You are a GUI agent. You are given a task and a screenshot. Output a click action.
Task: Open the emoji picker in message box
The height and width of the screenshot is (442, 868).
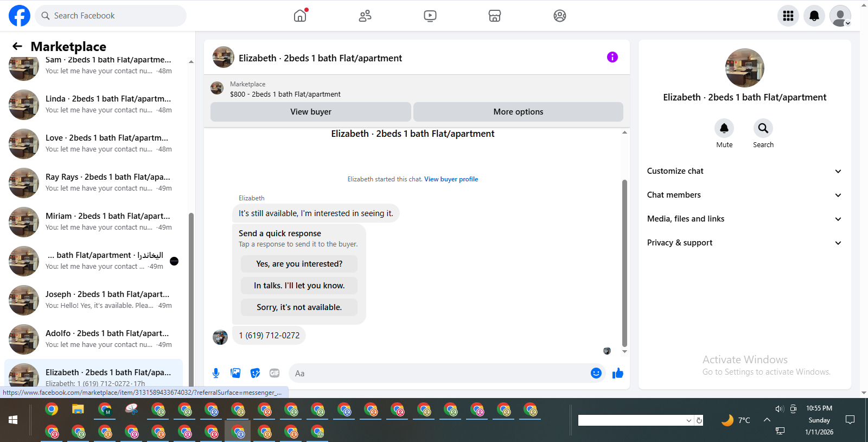(x=596, y=373)
